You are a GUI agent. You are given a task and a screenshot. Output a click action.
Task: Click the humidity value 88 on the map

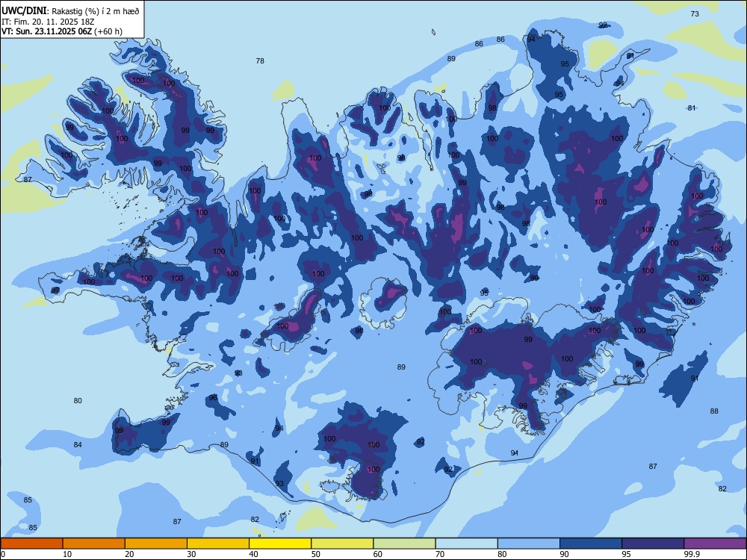coord(714,411)
